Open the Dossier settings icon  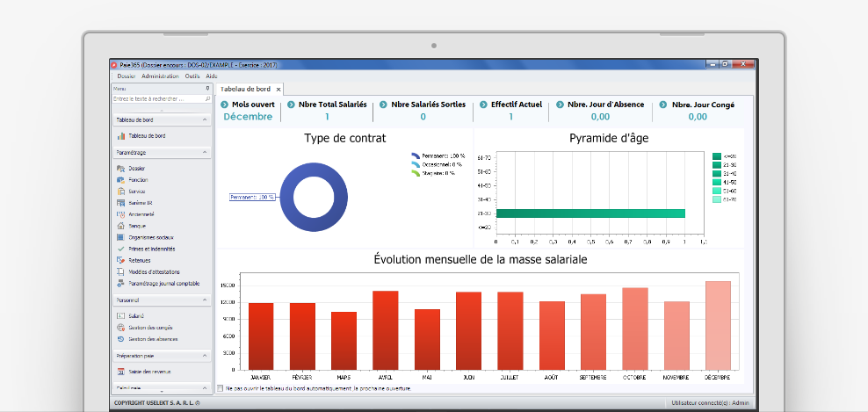click(x=120, y=169)
